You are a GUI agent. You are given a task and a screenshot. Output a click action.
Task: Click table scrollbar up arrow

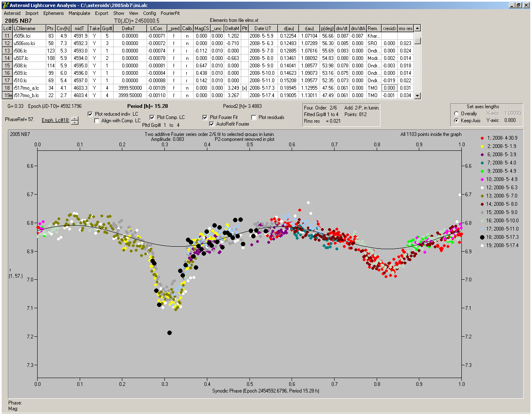pos(418,28)
